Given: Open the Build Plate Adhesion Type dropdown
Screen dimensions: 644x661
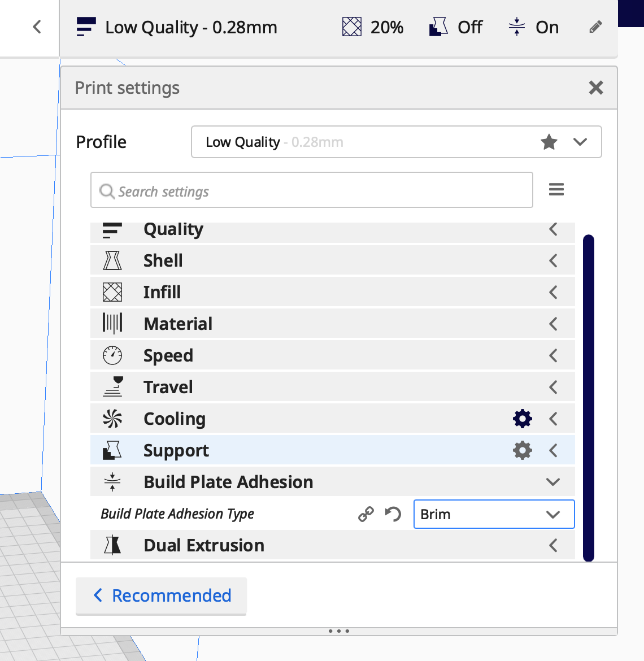Looking at the screenshot, I should [x=494, y=514].
